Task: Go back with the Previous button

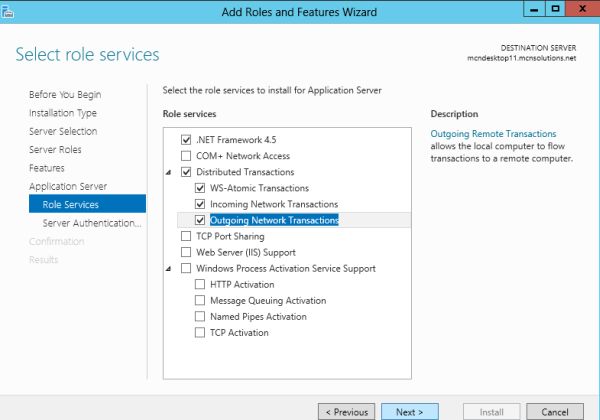Action: tap(346, 411)
